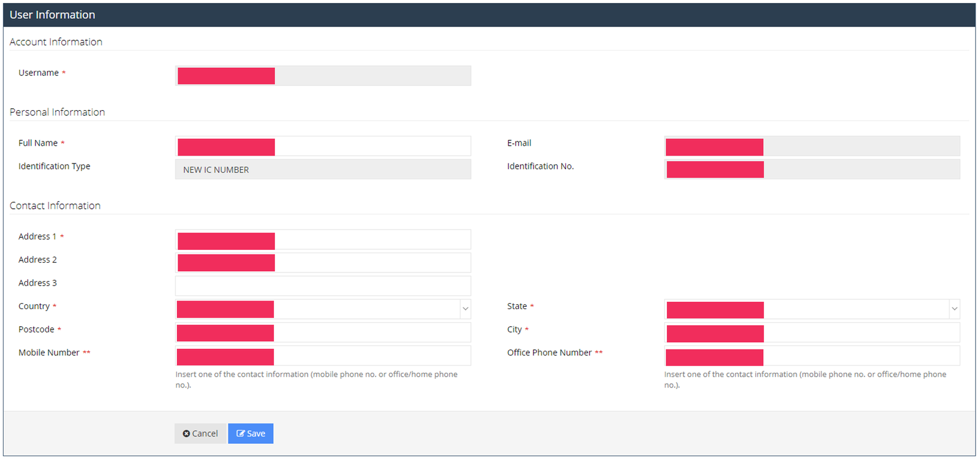
Task: Click the hint text under Mobile Number
Action: 316,380
